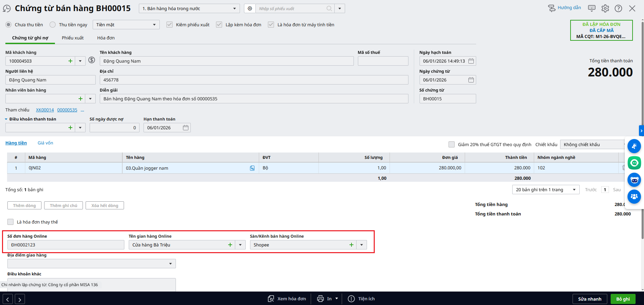Enable Là hóa đơn thay thế checkbox
The image size is (644, 305).
coord(10,222)
